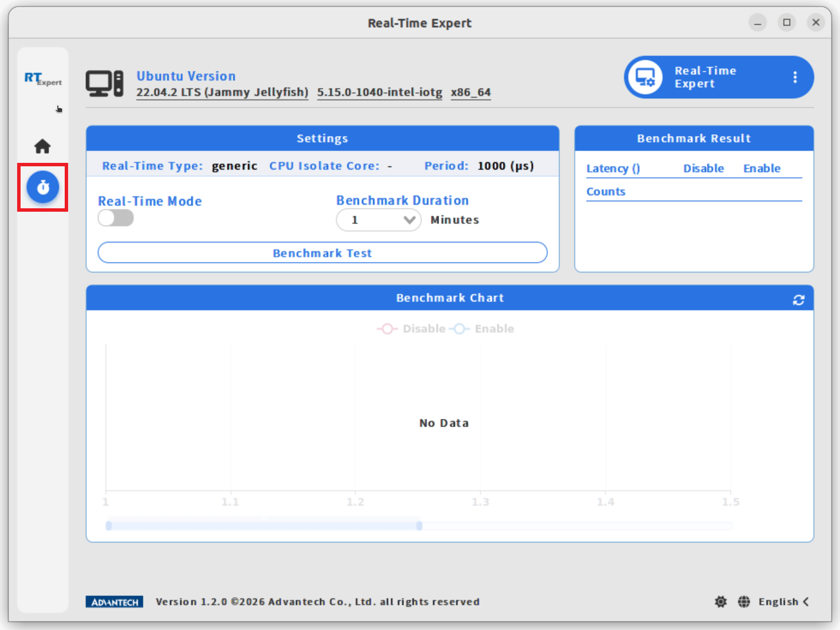Open the Benchmark Duration dropdown
The image size is (840, 630).
coord(379,220)
